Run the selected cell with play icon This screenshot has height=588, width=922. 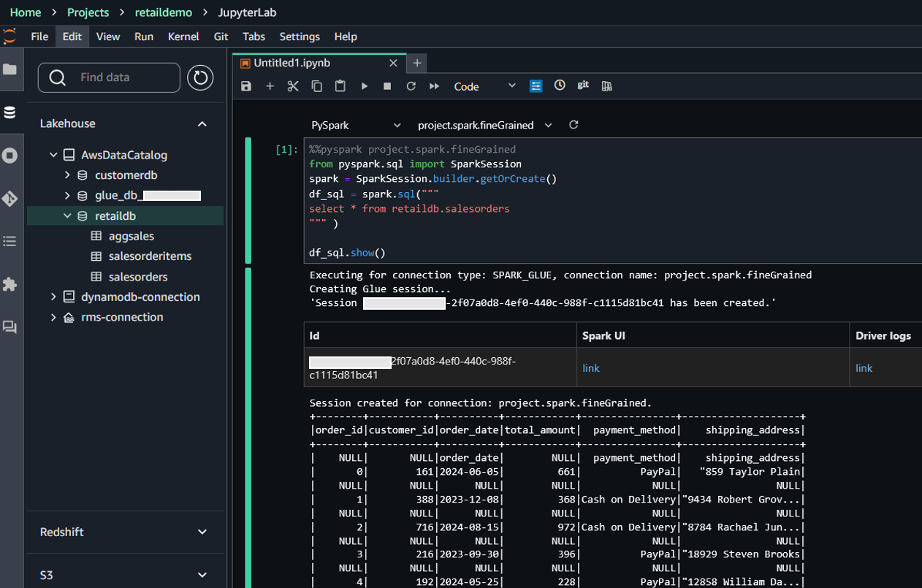pyautogui.click(x=364, y=86)
